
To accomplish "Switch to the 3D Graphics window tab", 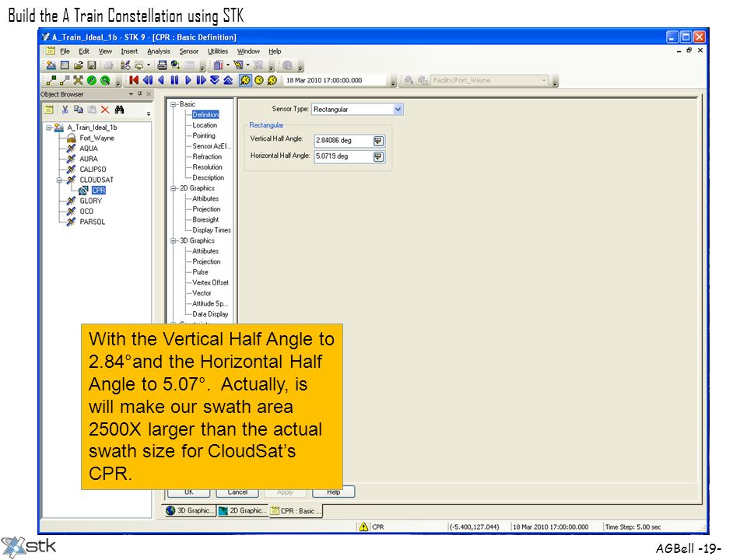I will (190, 510).
